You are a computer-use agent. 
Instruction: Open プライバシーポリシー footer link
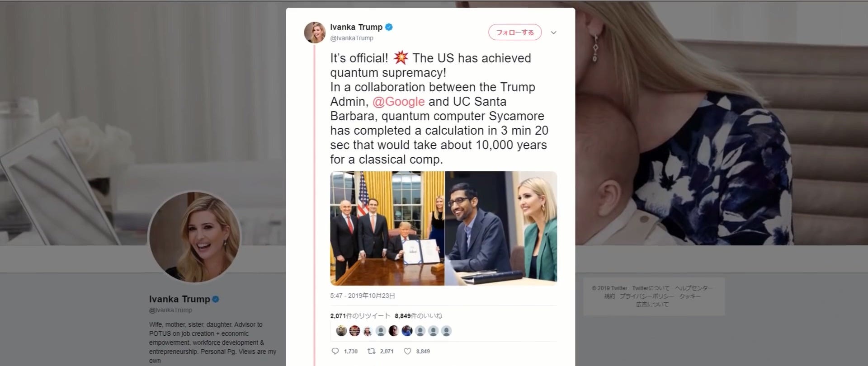(647, 296)
